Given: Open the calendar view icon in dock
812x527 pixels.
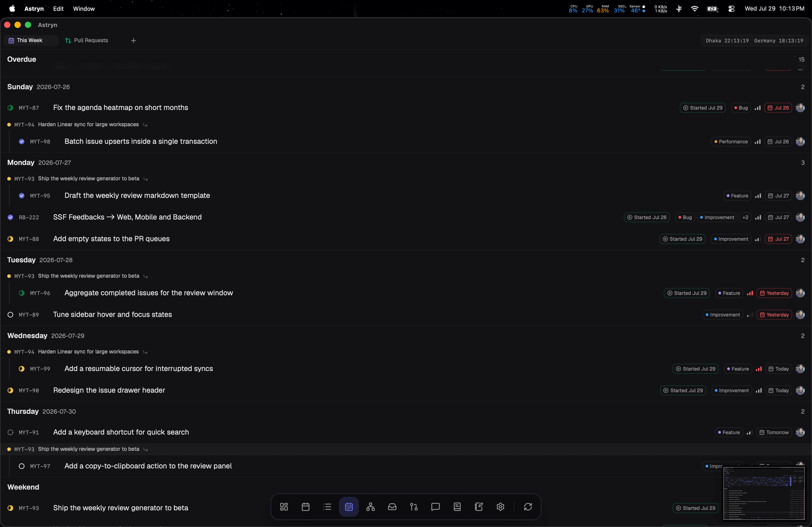Looking at the screenshot, I should click(x=306, y=506).
